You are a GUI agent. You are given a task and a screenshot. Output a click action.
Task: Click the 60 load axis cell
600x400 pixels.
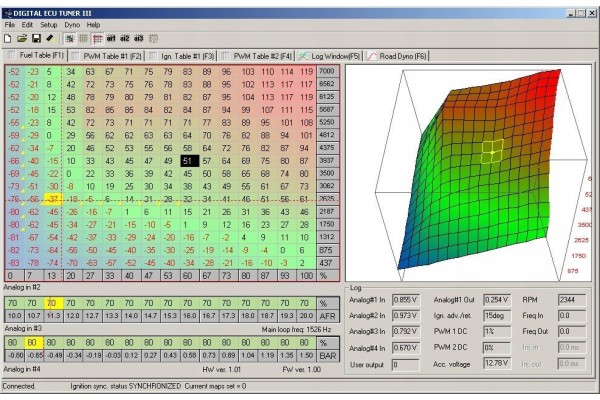pos(188,276)
